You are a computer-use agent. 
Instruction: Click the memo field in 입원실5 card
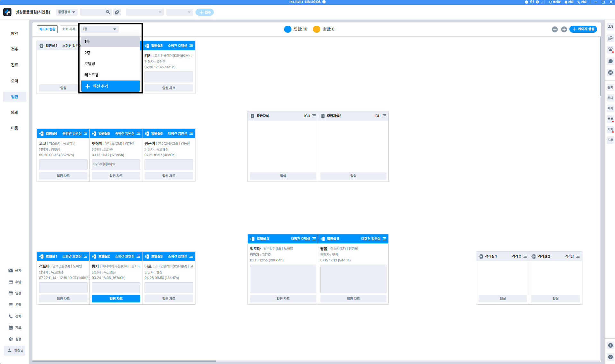click(116, 164)
